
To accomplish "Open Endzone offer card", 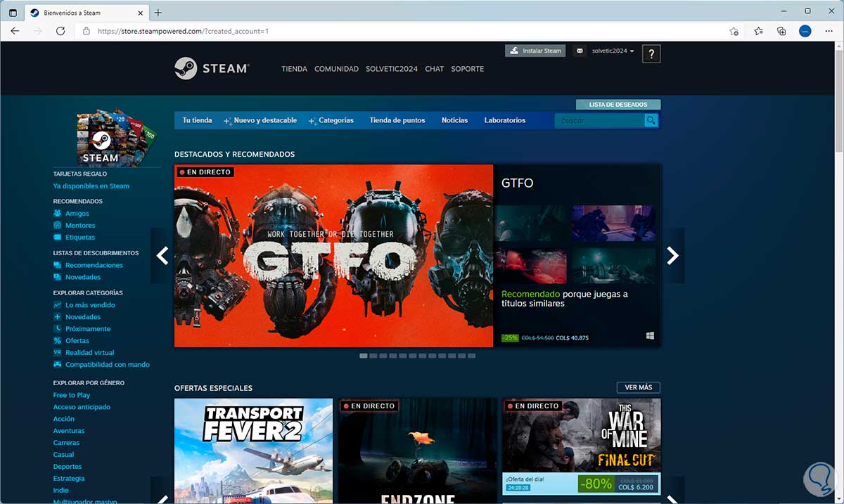I will [417, 451].
